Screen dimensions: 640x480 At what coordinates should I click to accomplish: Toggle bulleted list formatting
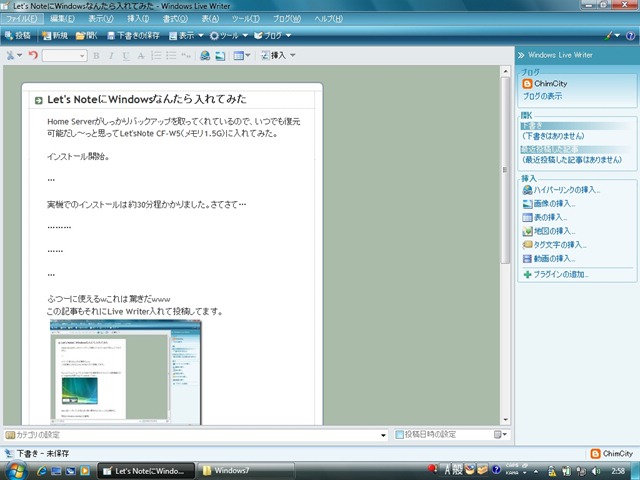(171, 56)
